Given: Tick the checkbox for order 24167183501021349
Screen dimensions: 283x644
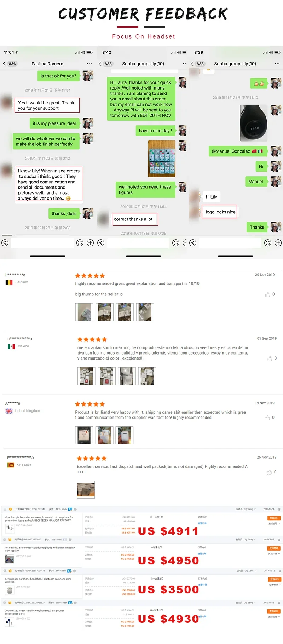Looking at the screenshot, I should pyautogui.click(x=5, y=509).
